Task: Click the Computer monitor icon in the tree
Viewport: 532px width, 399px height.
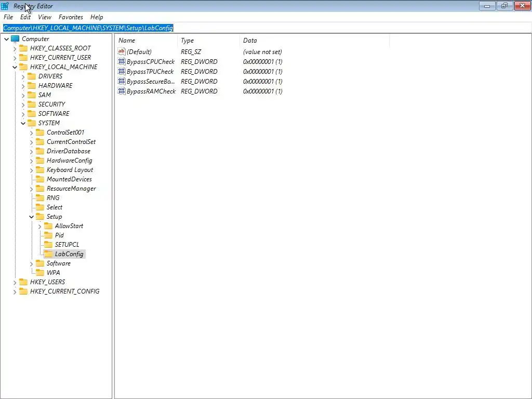Action: (x=15, y=38)
